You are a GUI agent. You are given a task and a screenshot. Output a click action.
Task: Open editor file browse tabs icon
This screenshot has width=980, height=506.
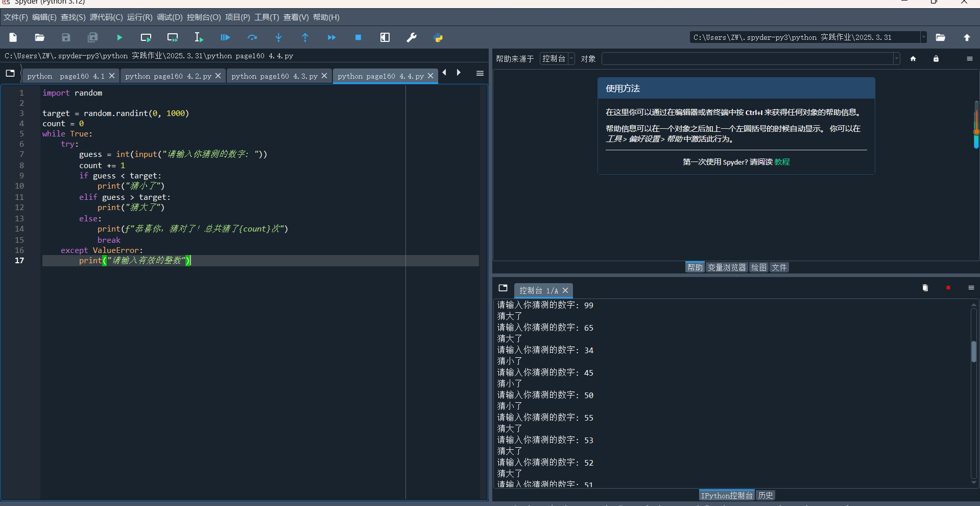pos(10,73)
